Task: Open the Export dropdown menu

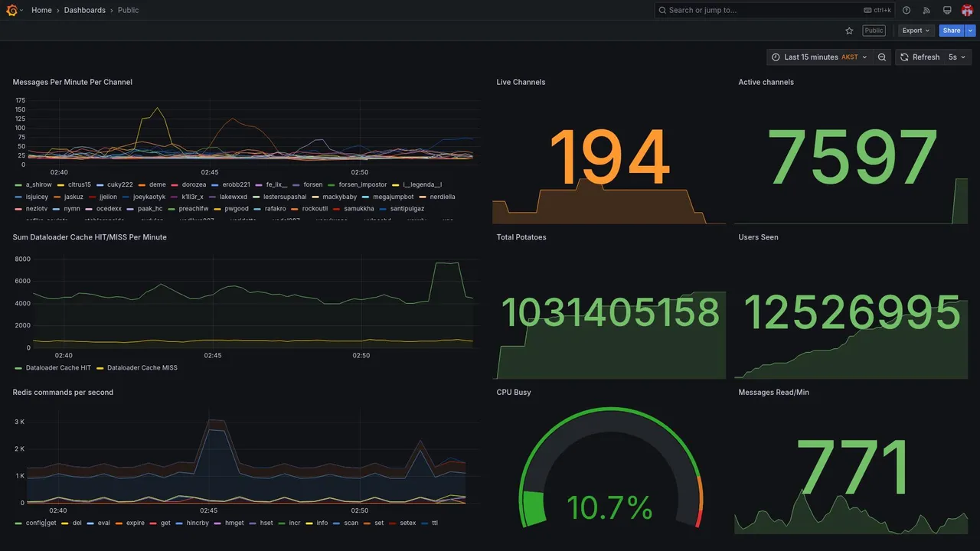Action: coord(916,31)
